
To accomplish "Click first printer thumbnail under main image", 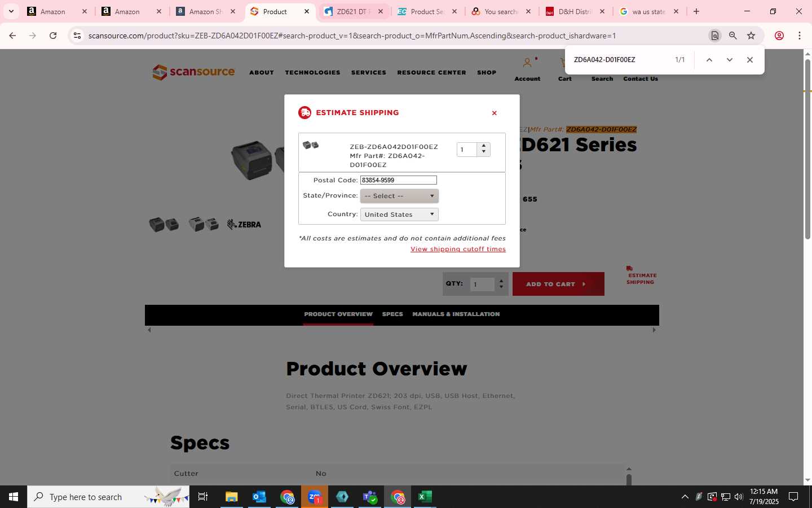I will [x=164, y=225].
